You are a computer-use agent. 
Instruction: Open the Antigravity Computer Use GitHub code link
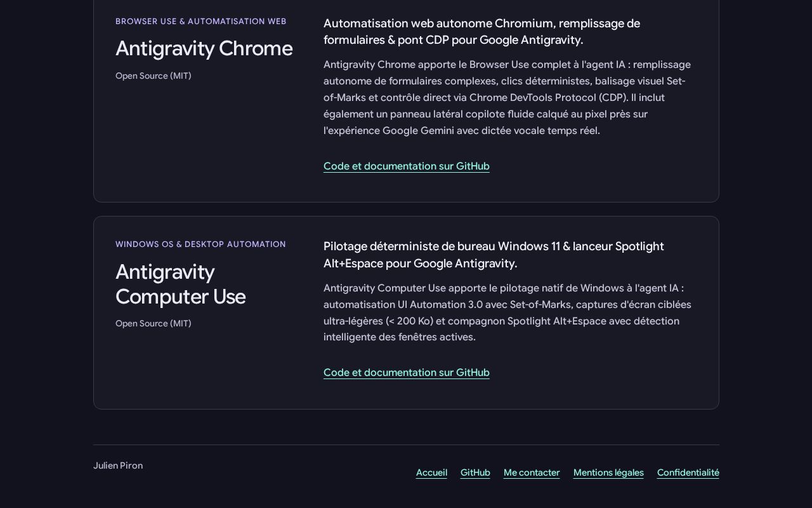pyautogui.click(x=407, y=372)
